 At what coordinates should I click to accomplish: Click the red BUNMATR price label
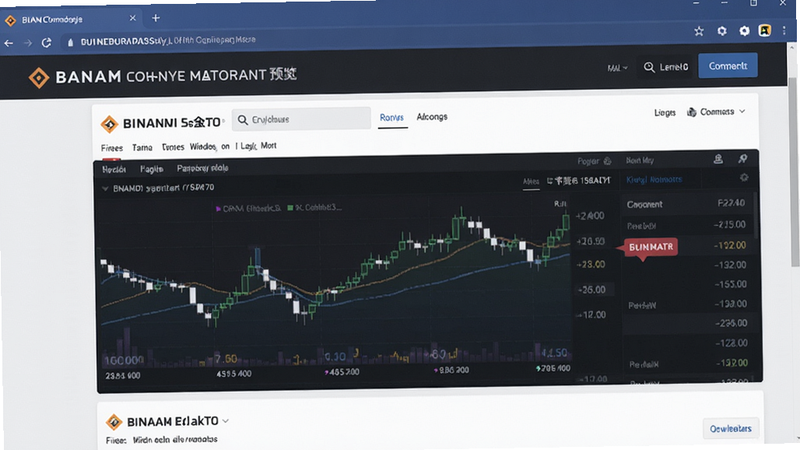tap(650, 247)
